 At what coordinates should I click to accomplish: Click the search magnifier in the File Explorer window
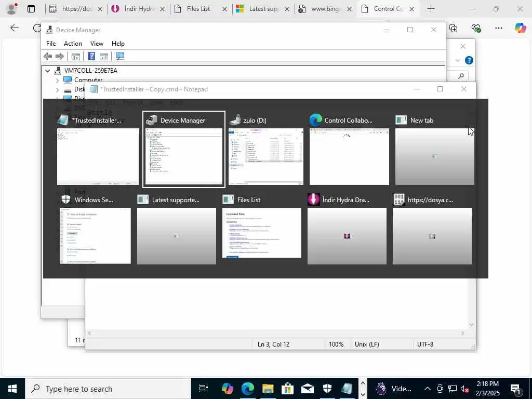pyautogui.click(x=461, y=76)
